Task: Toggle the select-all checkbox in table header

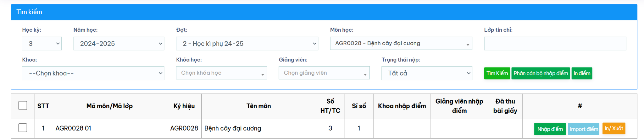Action: click(23, 105)
